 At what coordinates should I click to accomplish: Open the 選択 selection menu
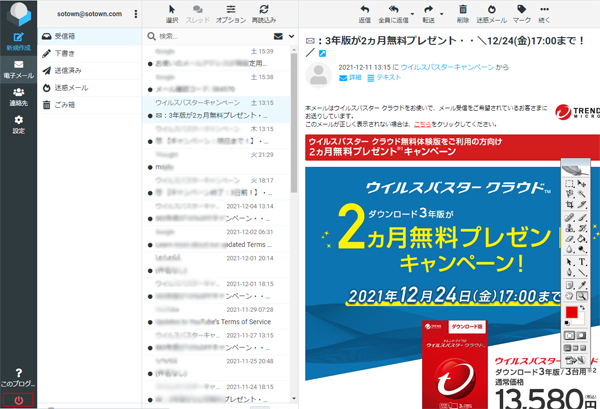[172, 13]
